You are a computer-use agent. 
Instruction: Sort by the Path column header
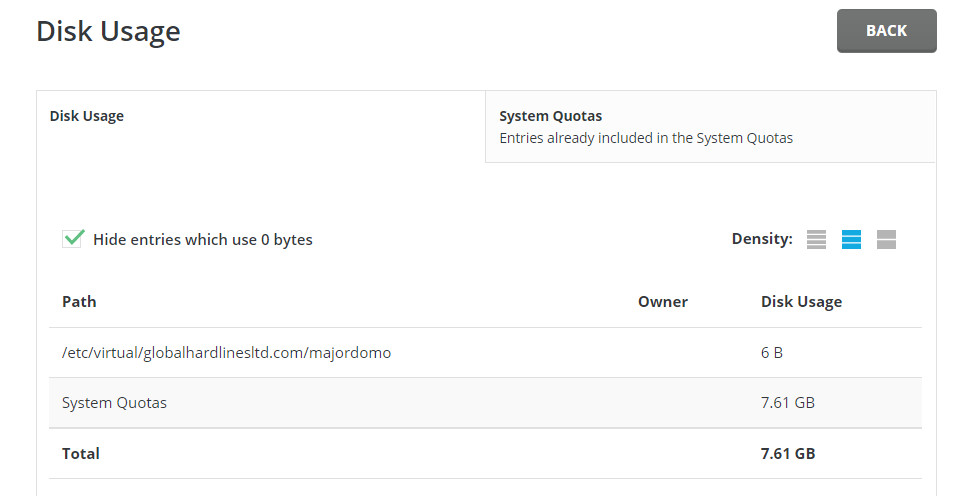click(x=79, y=301)
